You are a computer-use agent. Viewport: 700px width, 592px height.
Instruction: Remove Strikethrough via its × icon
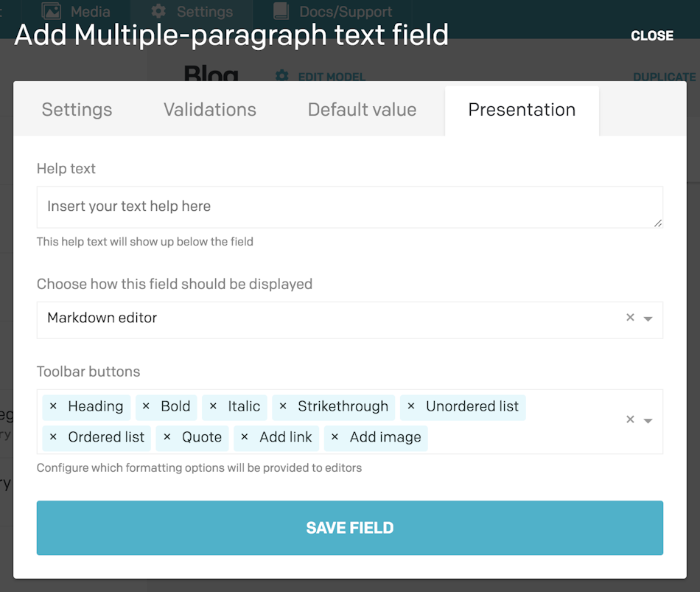coord(283,406)
